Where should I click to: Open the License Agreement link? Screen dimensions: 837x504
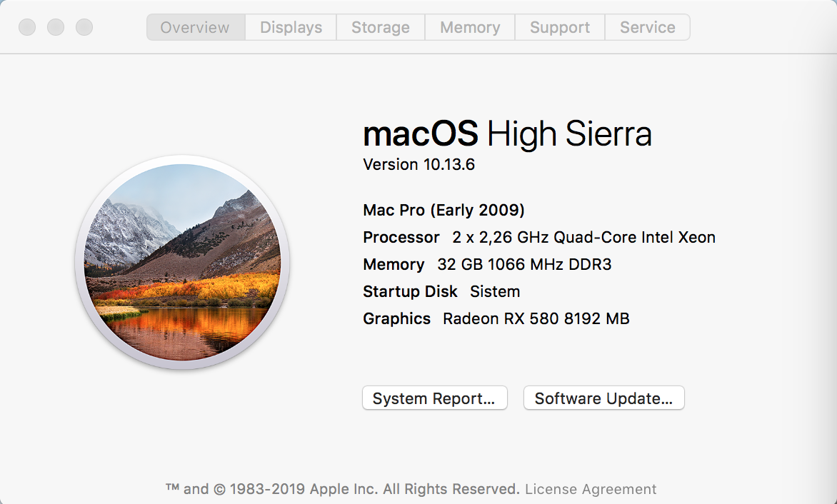(591, 489)
